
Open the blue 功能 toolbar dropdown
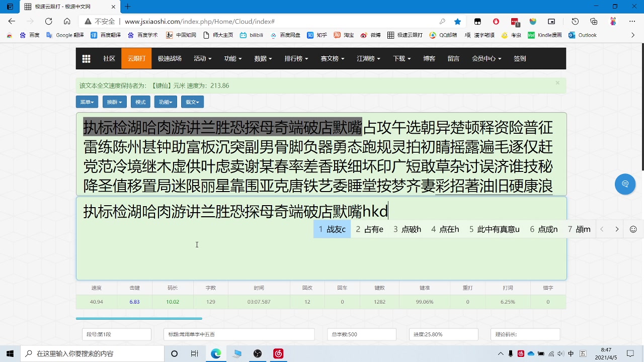coord(166,102)
